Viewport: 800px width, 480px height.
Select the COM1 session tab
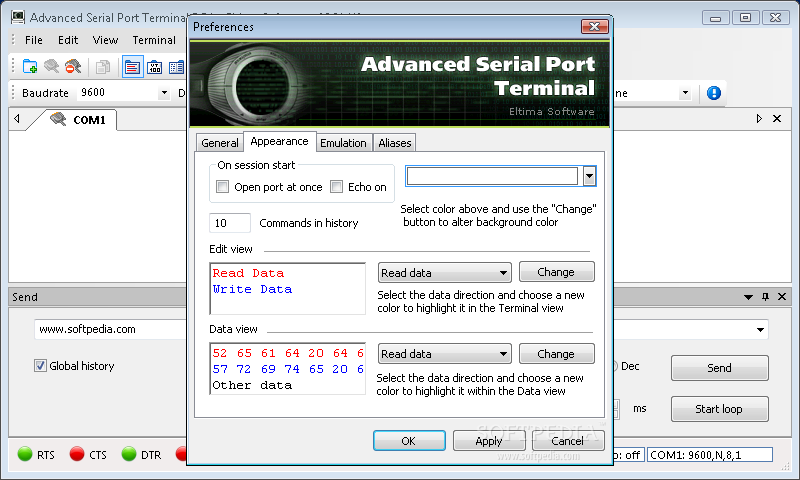pyautogui.click(x=79, y=120)
